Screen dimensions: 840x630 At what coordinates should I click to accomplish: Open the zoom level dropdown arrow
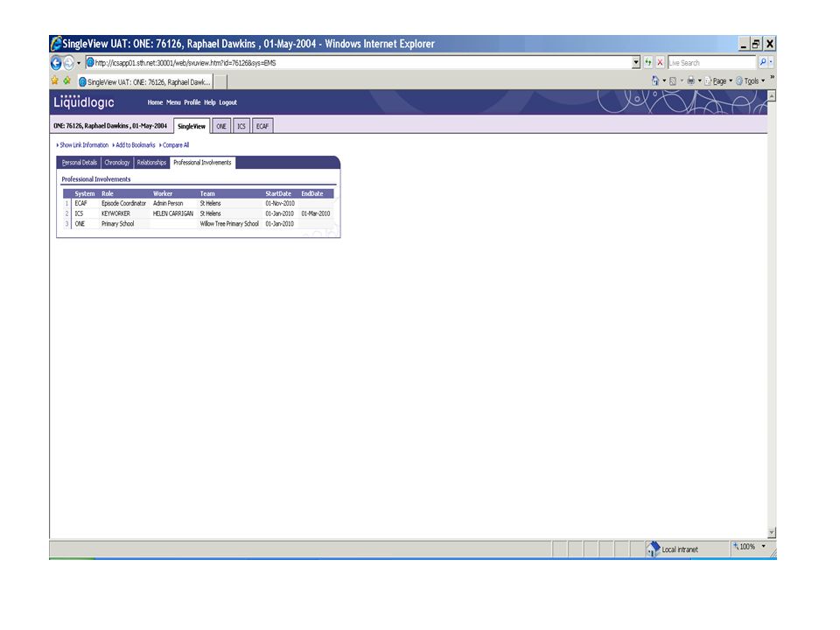(x=763, y=547)
